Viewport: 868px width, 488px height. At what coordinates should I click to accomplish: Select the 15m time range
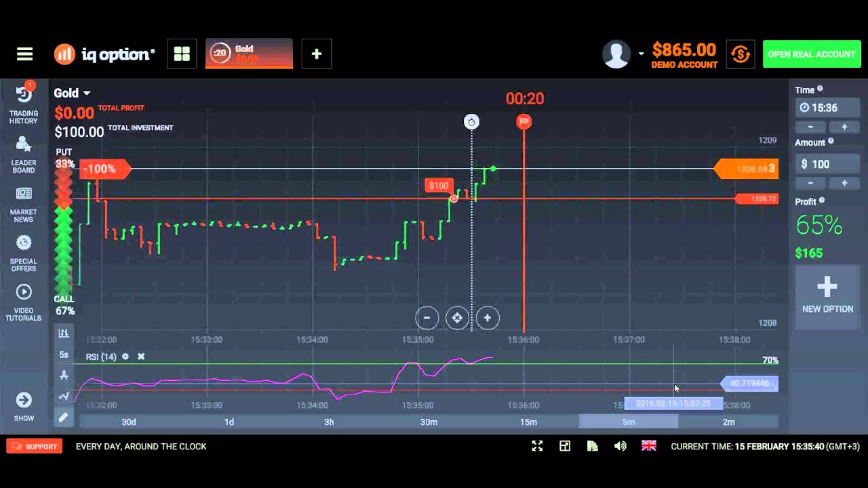528,422
